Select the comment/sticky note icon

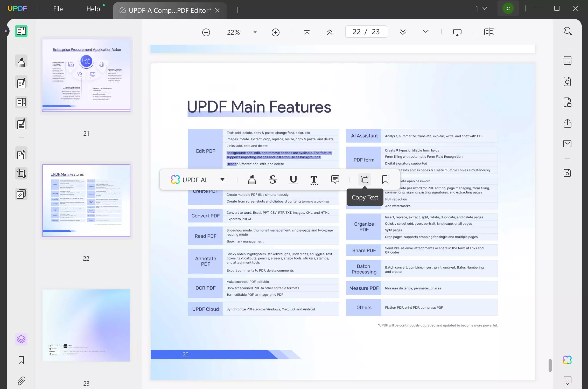click(335, 179)
